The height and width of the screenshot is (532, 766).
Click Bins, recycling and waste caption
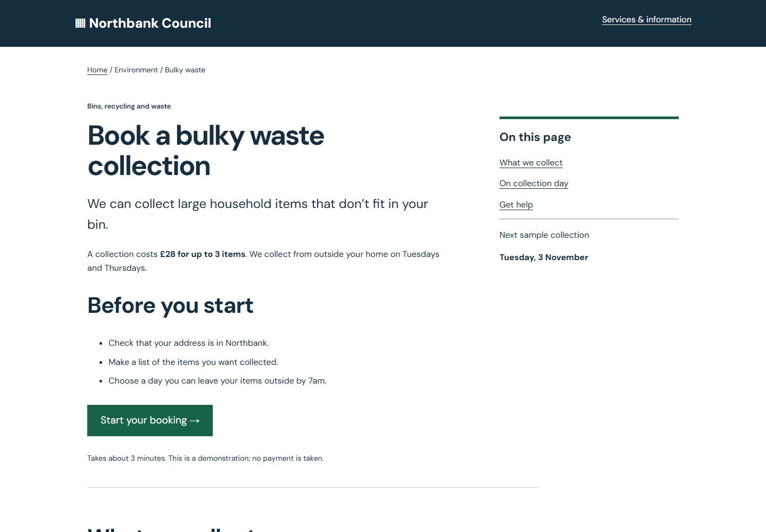click(x=129, y=106)
